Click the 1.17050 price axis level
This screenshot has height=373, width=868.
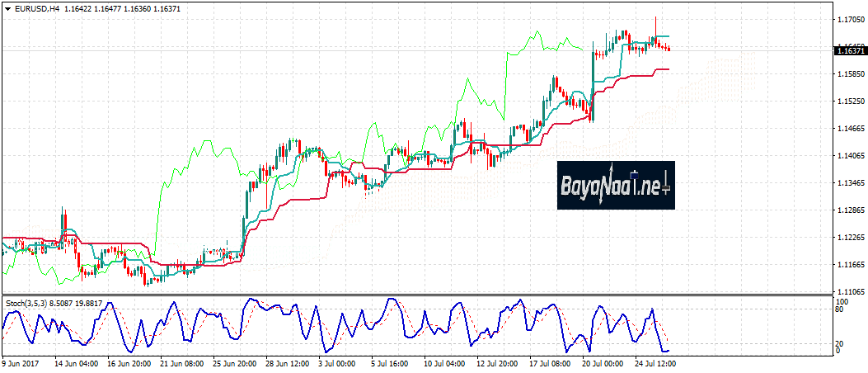point(849,19)
